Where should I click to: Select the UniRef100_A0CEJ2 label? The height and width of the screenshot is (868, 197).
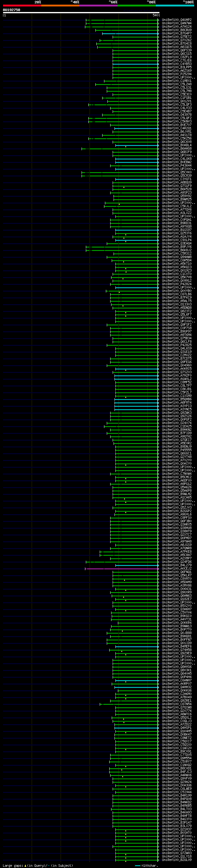(x=177, y=568)
